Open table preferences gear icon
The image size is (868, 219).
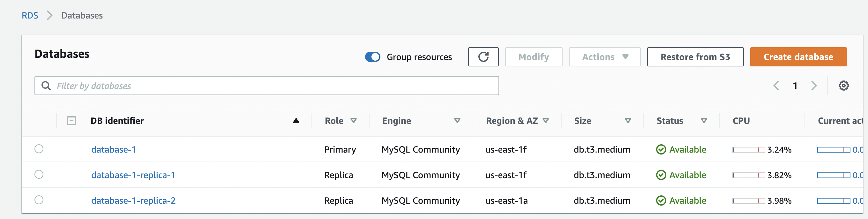coord(843,86)
